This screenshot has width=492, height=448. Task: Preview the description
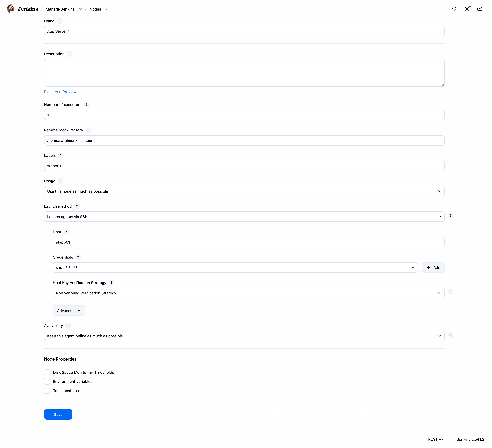click(69, 92)
